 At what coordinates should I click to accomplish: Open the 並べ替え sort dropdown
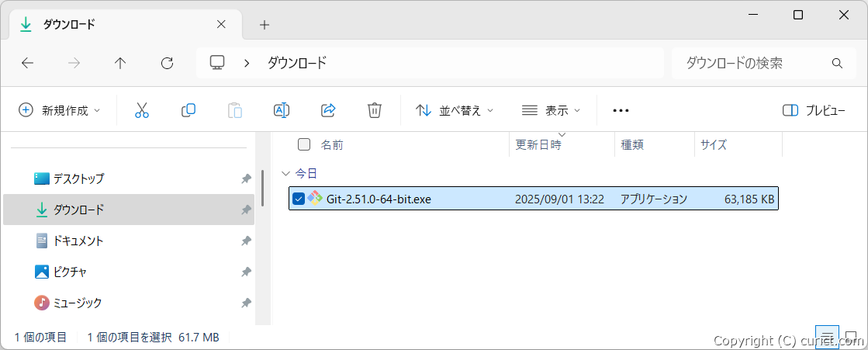[x=455, y=110]
